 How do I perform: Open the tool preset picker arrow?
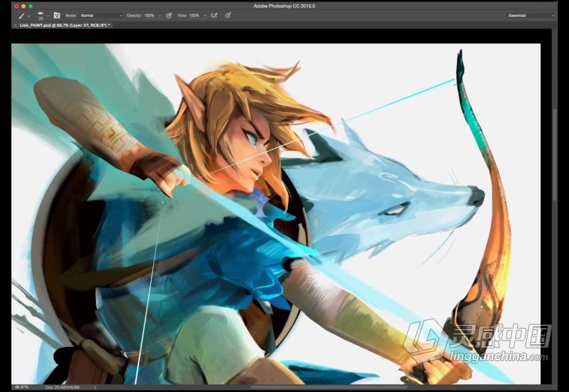click(28, 15)
